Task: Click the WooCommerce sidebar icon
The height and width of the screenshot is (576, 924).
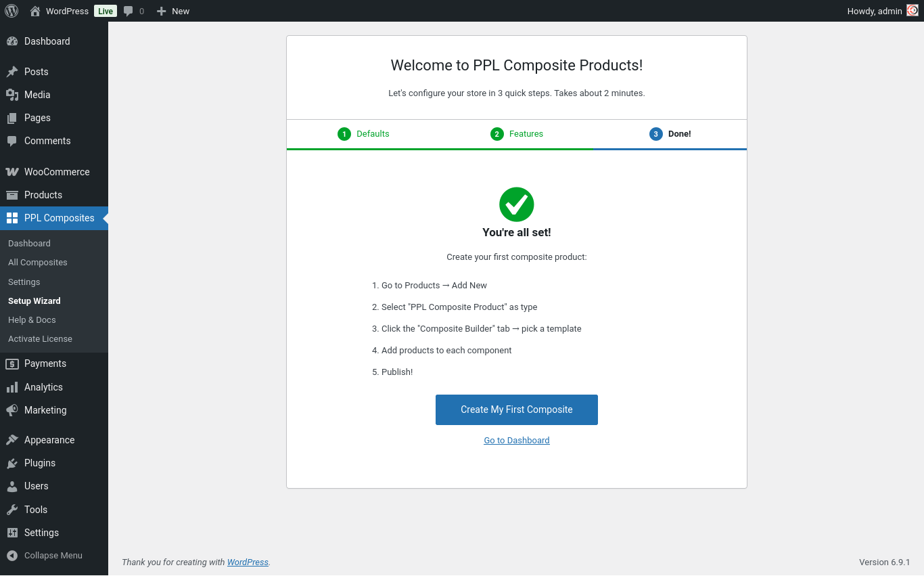Action: pyautogui.click(x=12, y=172)
